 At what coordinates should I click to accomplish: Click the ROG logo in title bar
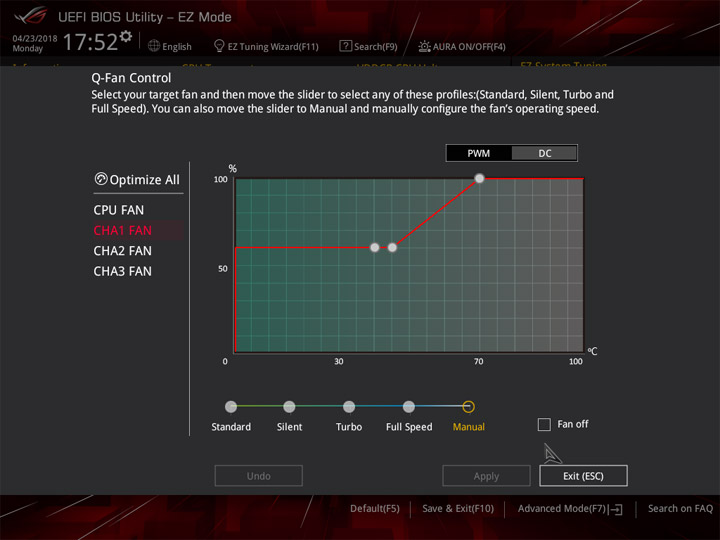[x=30, y=16]
